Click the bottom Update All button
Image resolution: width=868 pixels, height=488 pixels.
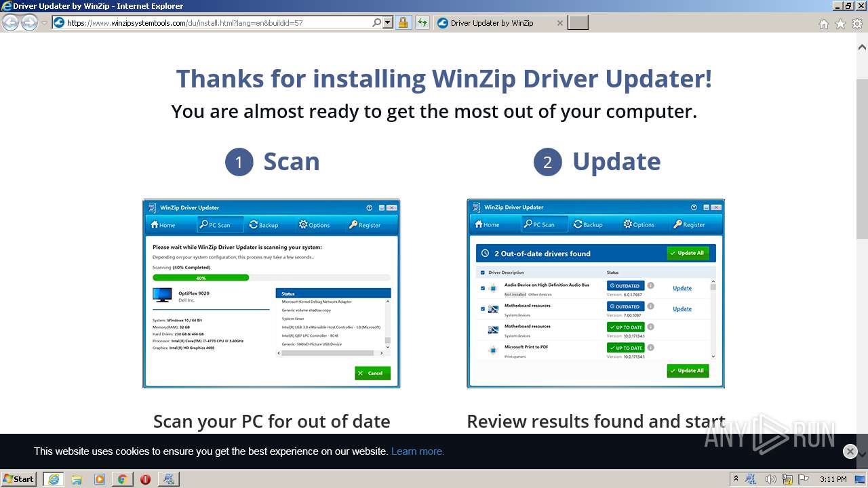click(688, 370)
